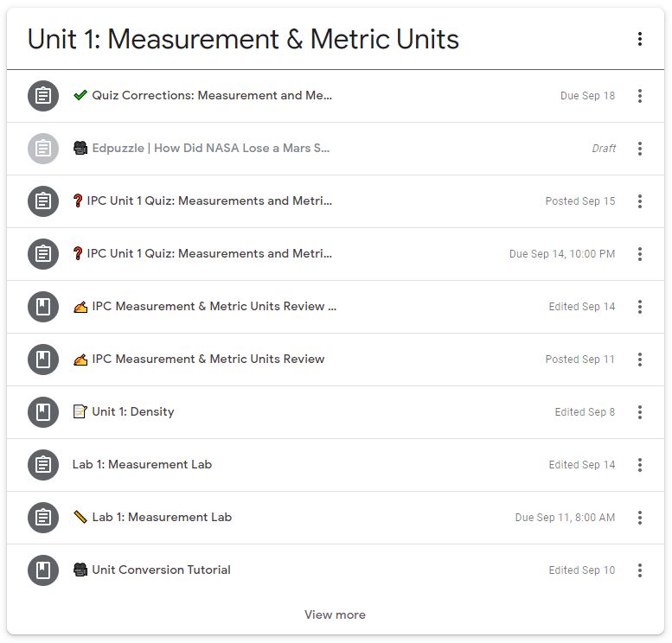Click the assignment icon for the quiz posted Sep 15
Viewport: 672px width, 643px height.
(x=43, y=201)
